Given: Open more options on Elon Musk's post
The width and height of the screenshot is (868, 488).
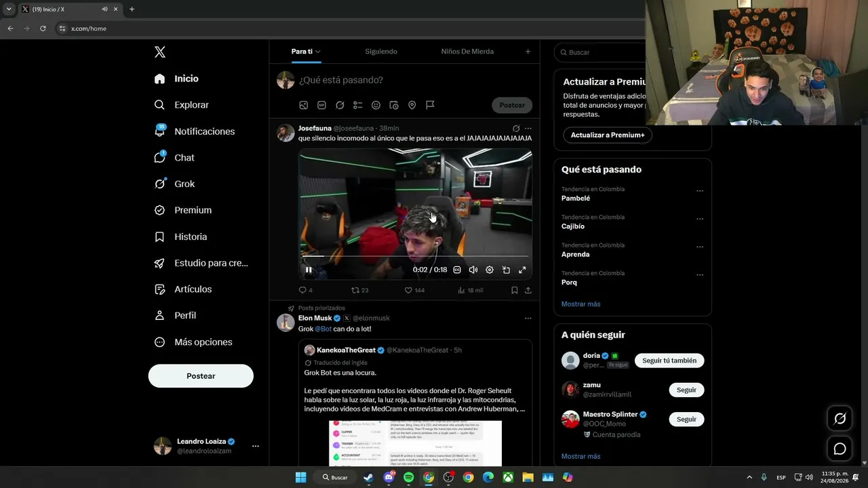Looking at the screenshot, I should pyautogui.click(x=528, y=318).
